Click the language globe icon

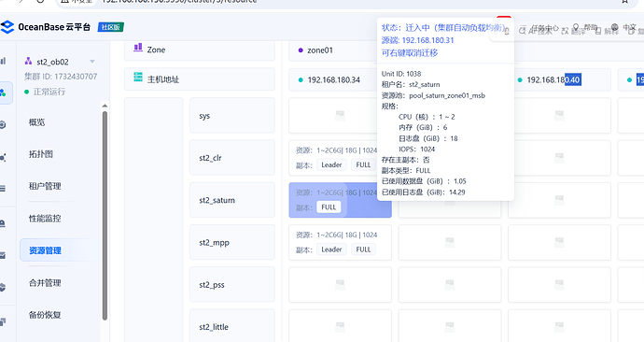[x=614, y=27]
